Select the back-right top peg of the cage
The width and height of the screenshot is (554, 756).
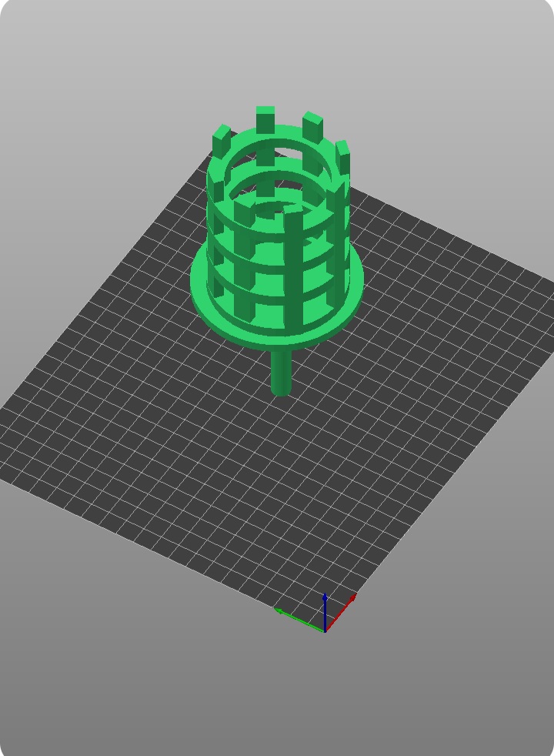pos(312,126)
